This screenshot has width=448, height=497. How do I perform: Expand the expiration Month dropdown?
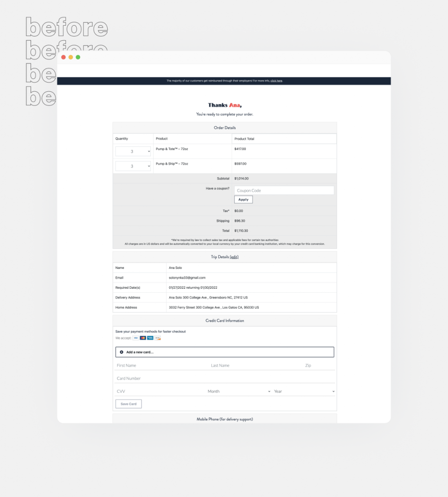239,391
